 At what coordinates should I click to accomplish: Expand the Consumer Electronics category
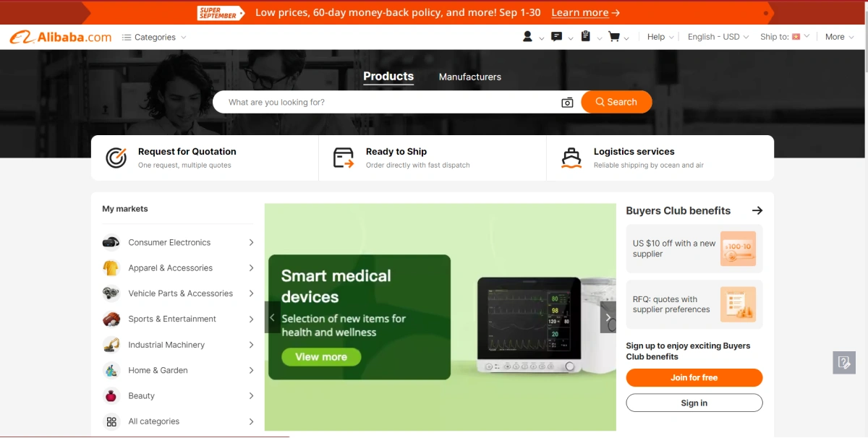[x=179, y=242]
